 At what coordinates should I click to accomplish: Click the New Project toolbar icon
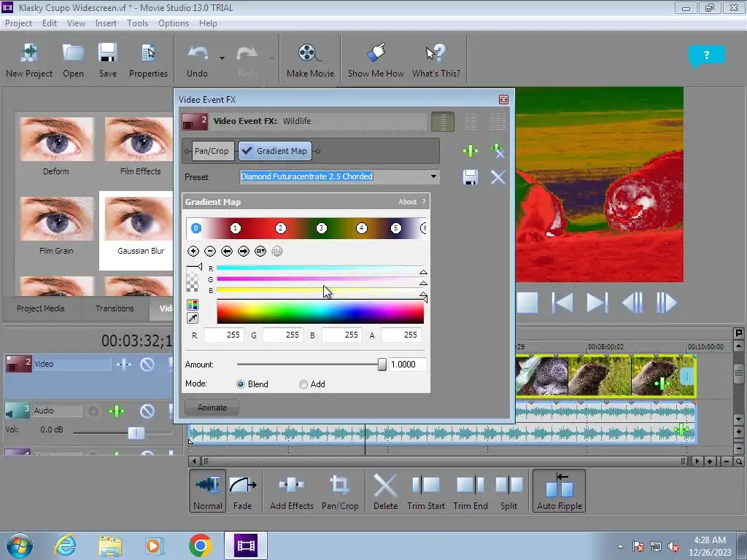pyautogui.click(x=29, y=60)
